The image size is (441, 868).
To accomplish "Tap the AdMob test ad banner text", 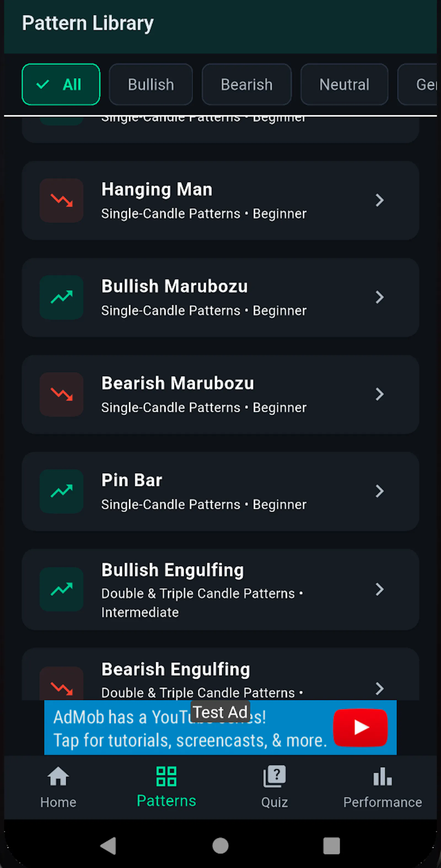I will pyautogui.click(x=190, y=729).
